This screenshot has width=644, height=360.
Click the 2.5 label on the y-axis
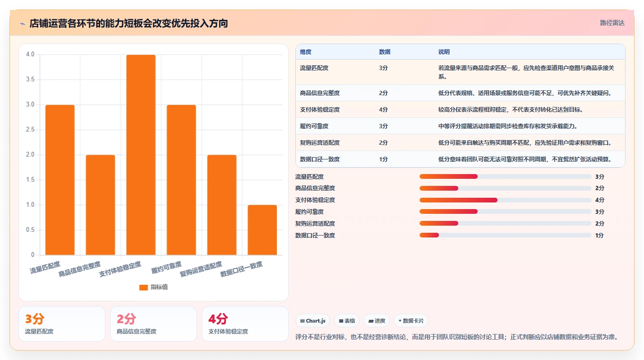(30, 130)
